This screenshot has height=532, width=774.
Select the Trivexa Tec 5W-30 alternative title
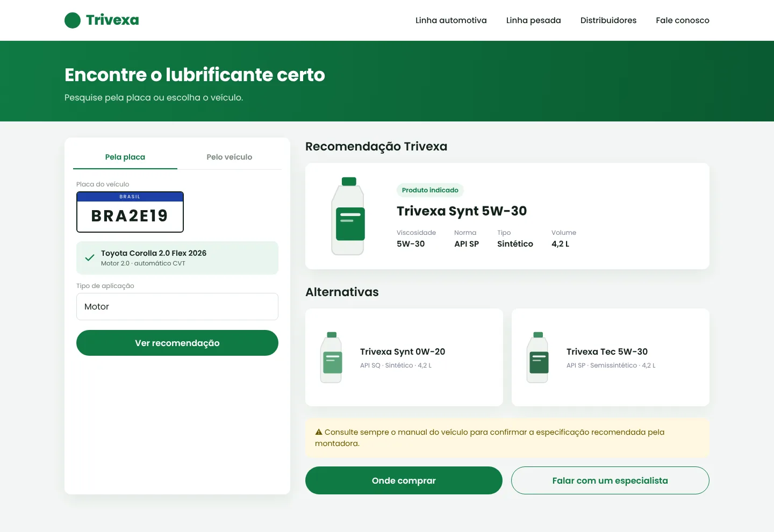[607, 351]
